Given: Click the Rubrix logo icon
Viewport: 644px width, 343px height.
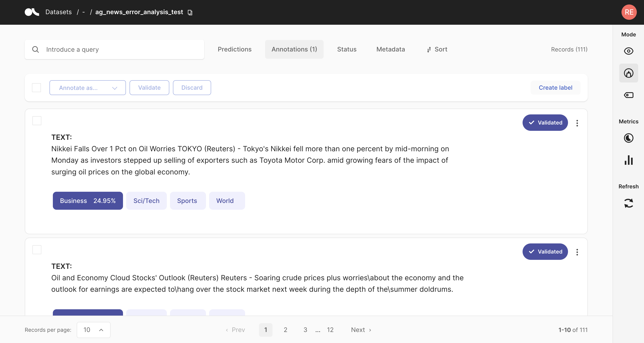Looking at the screenshot, I should click(32, 12).
